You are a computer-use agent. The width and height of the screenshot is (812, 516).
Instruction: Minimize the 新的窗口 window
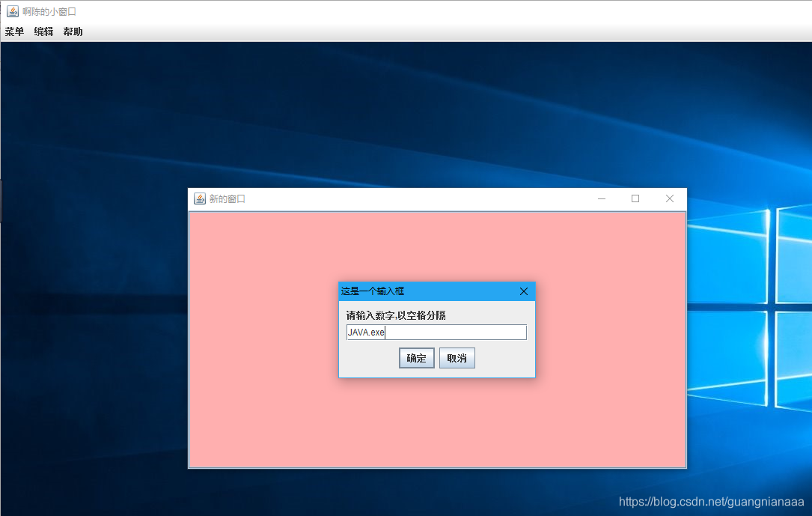coord(601,198)
